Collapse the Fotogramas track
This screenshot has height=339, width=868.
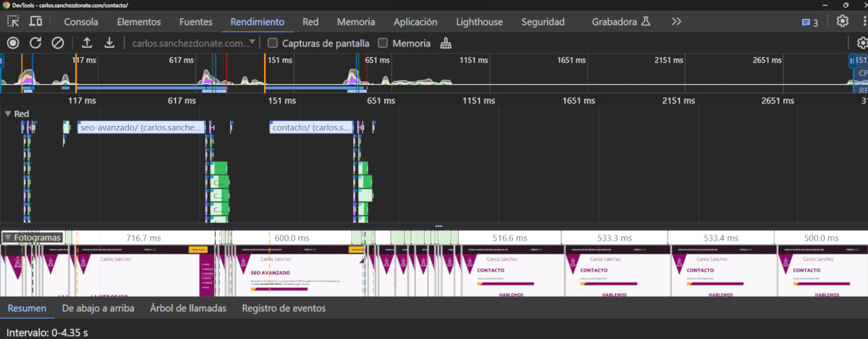(8, 238)
